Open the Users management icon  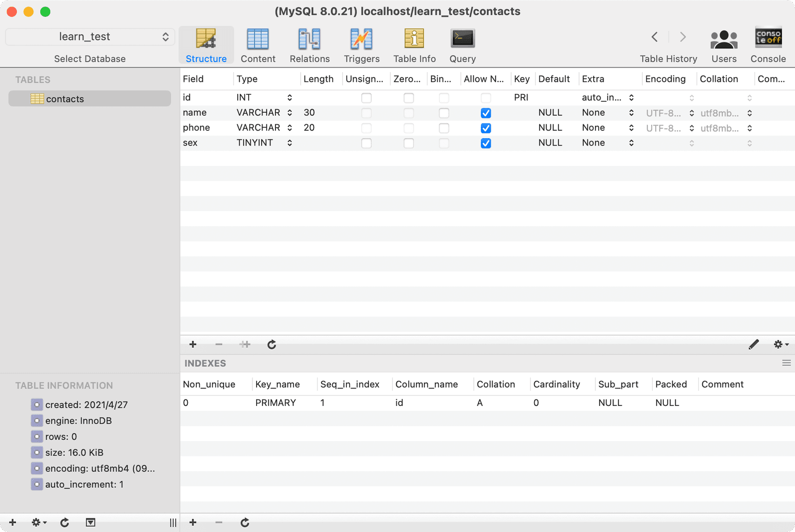(x=723, y=39)
